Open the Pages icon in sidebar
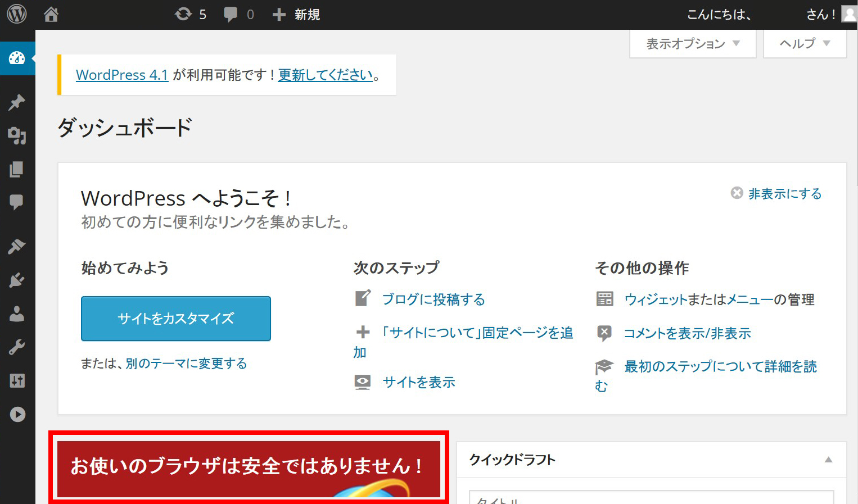 pyautogui.click(x=17, y=169)
